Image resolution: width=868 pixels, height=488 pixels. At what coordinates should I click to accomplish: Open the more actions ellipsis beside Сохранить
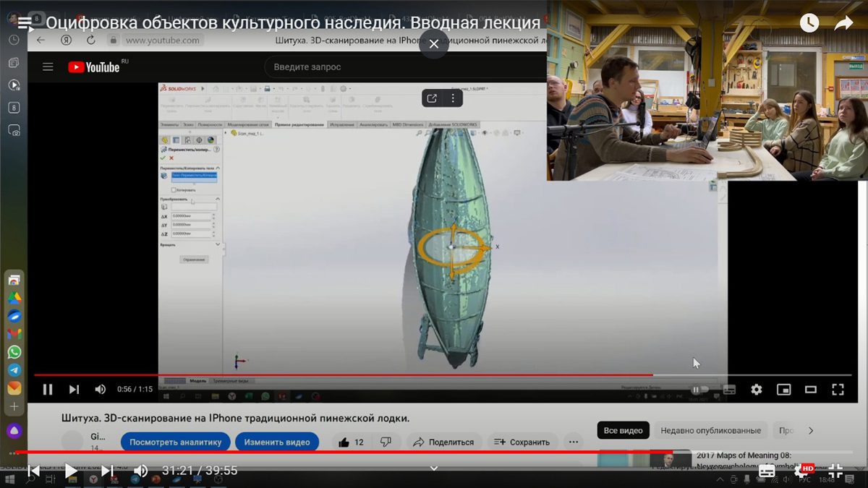[x=573, y=442]
